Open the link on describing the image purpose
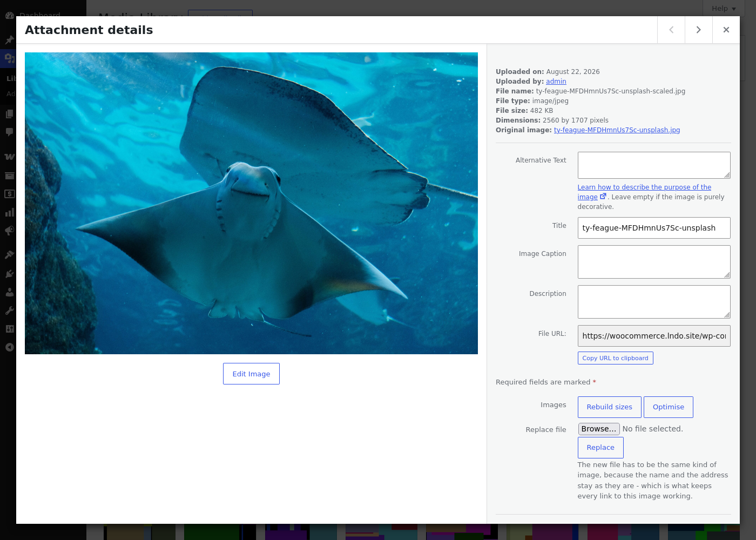Screen dimensions: 756x540 tap(644, 192)
